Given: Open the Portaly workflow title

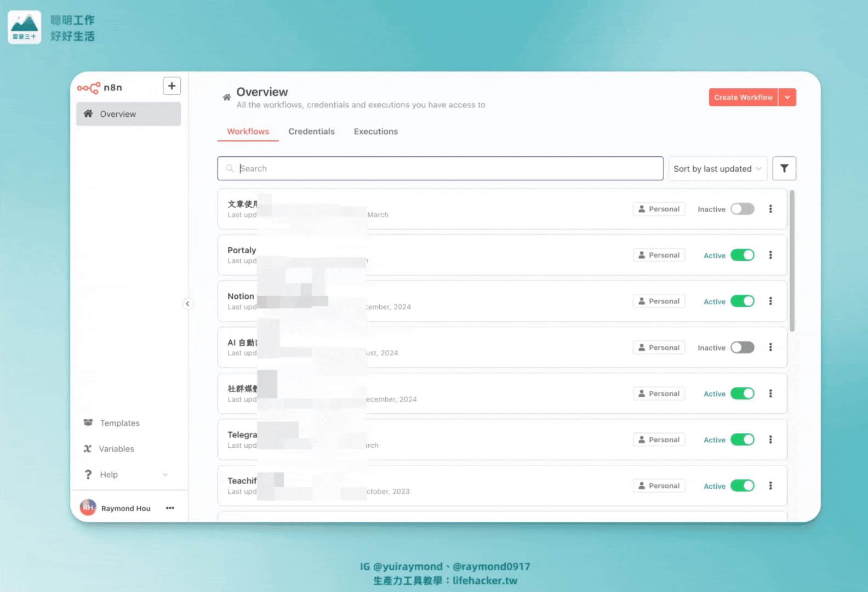Looking at the screenshot, I should pos(242,250).
